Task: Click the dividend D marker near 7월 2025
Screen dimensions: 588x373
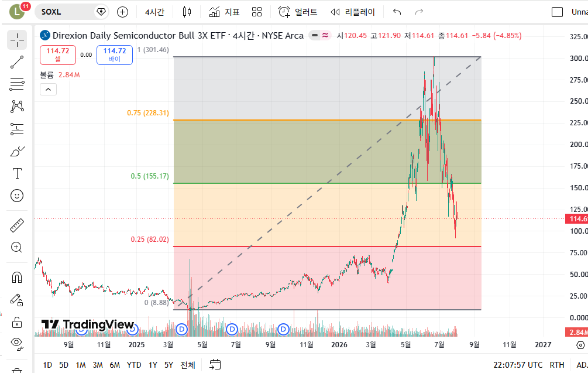Action: tap(232, 330)
